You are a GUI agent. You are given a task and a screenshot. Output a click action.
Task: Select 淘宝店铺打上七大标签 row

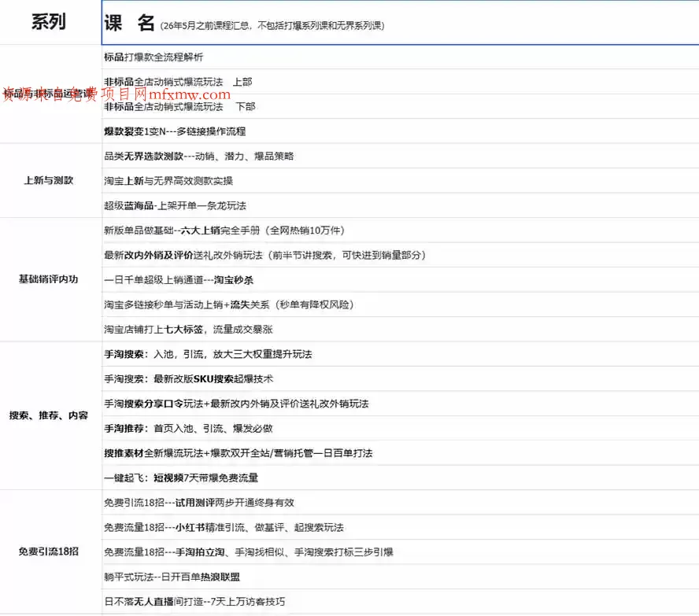click(401, 330)
